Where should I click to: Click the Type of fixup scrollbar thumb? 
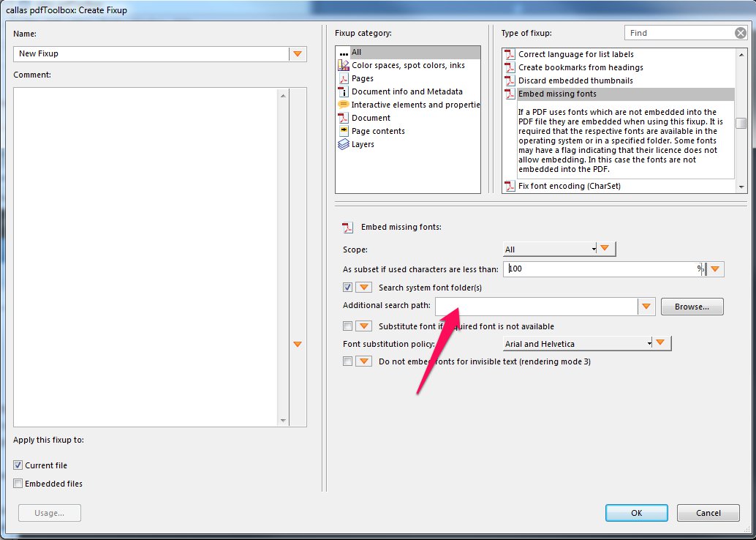[741, 123]
